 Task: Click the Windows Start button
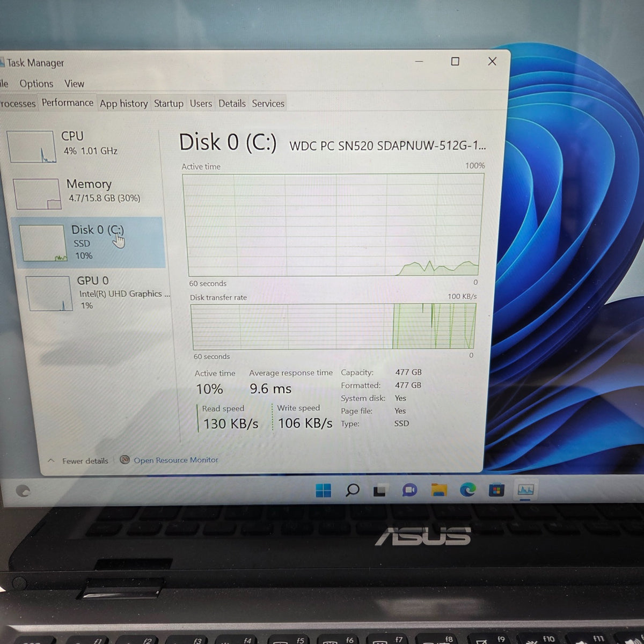(324, 490)
